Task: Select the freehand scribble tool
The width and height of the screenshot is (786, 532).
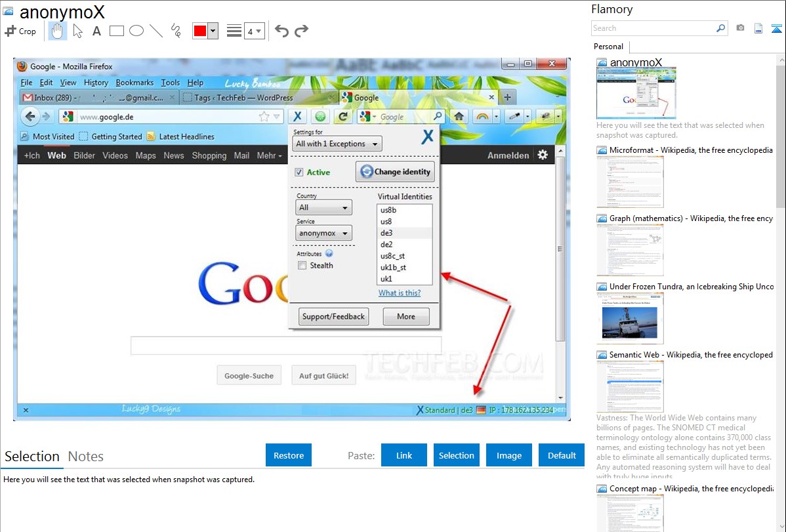Action: click(x=176, y=31)
